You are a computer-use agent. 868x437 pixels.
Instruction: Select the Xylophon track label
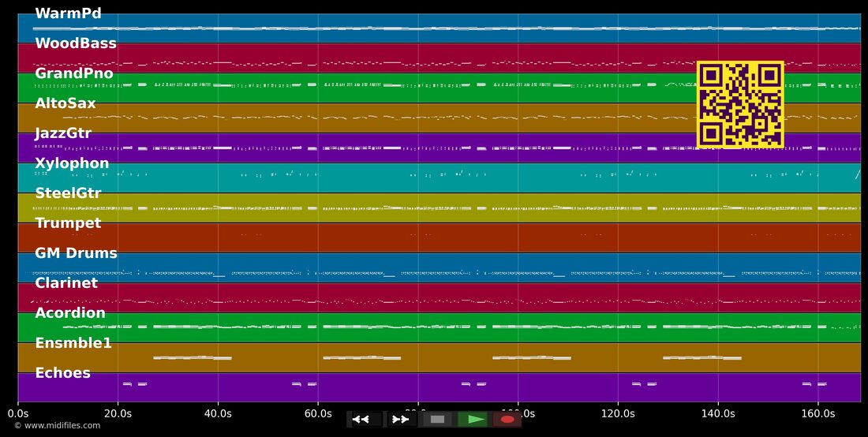72,163
